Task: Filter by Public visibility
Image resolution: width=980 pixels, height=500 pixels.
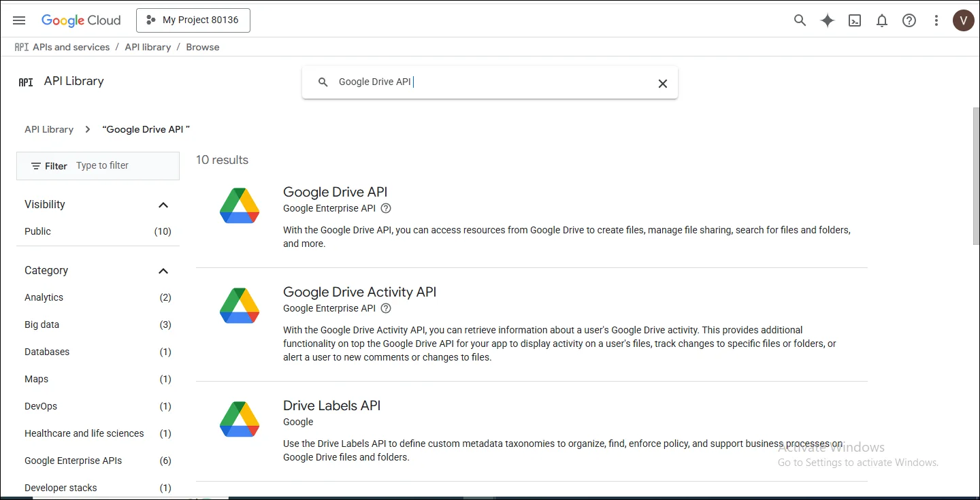Action: (x=98, y=231)
